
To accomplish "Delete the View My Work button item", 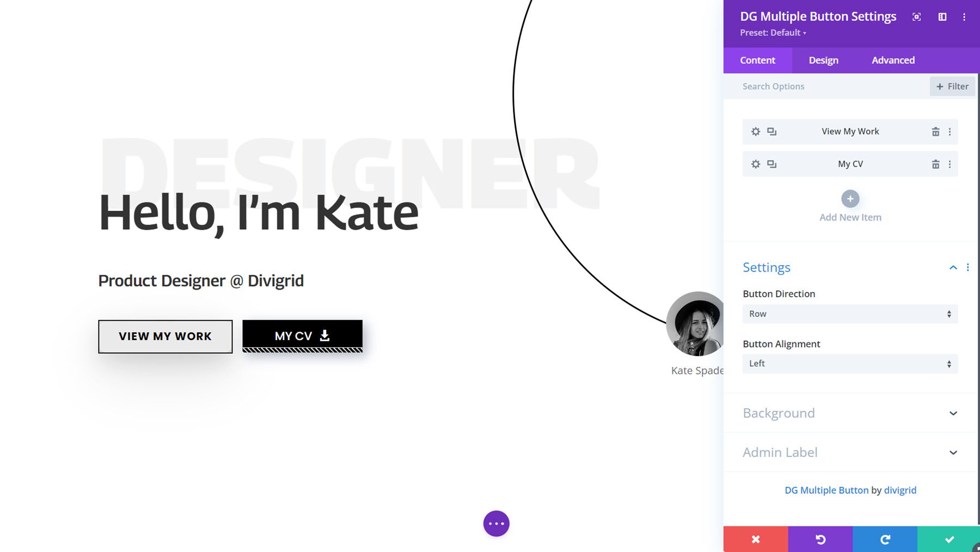I will (936, 131).
